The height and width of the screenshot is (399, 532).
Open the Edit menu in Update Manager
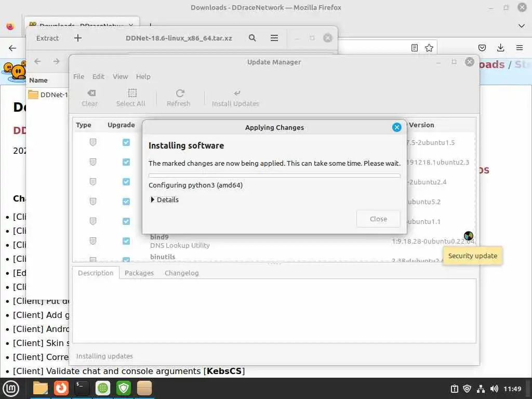(x=98, y=77)
